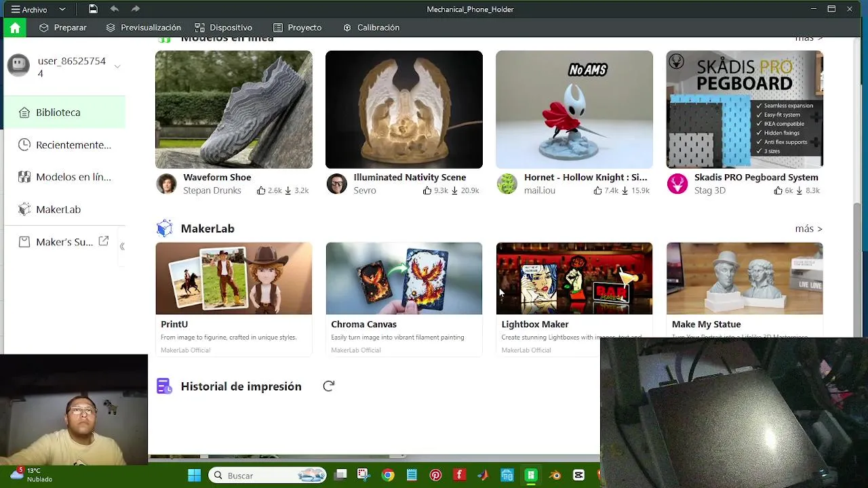This screenshot has height=488, width=868.
Task: Click the Historial de impresión section icon
Action: coord(164,386)
